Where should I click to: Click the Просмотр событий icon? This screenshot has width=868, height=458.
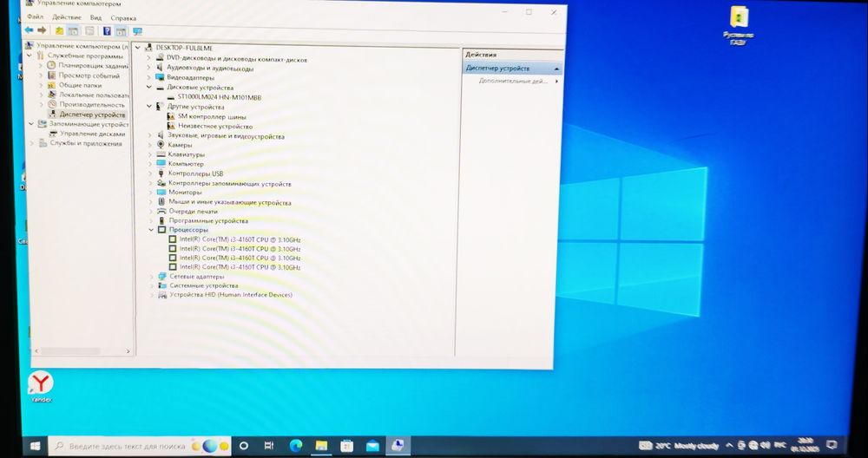point(52,75)
